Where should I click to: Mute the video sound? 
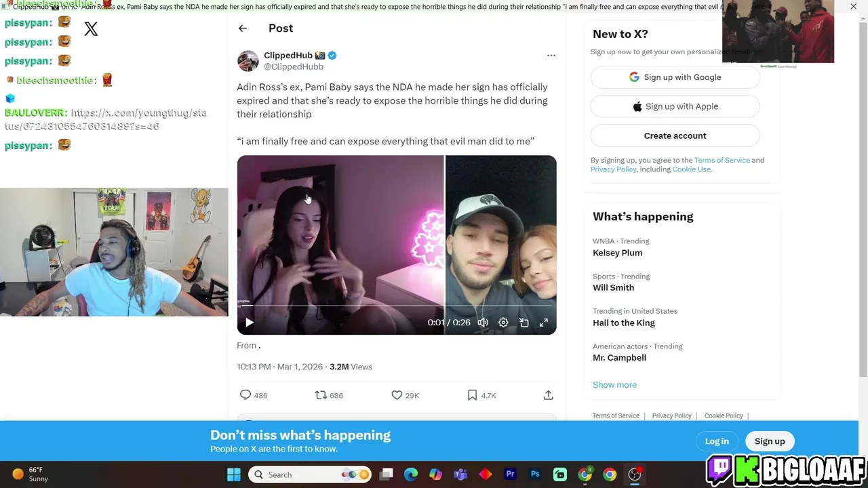483,323
